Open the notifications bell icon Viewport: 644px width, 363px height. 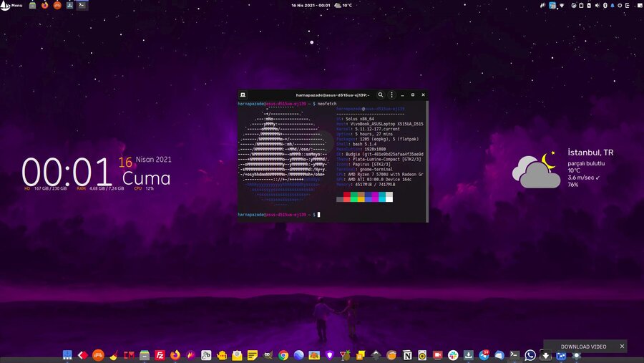point(613,5)
